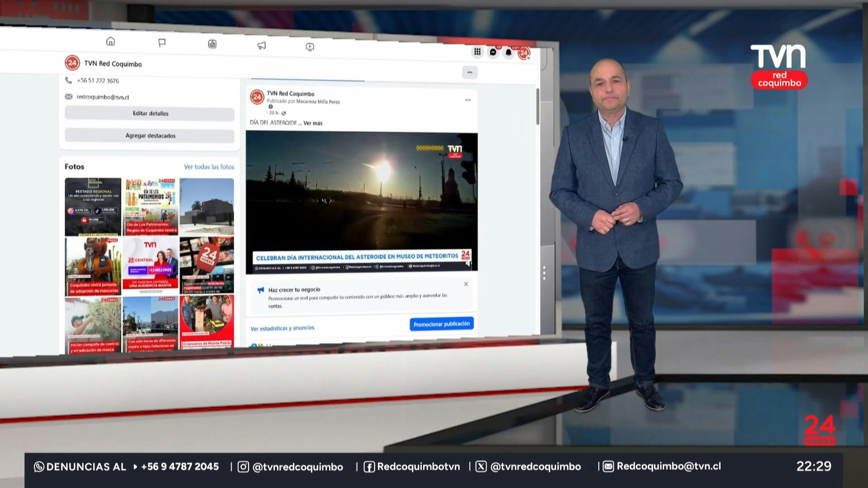Go to Facebook Home icon
The image size is (868, 488).
[110, 42]
